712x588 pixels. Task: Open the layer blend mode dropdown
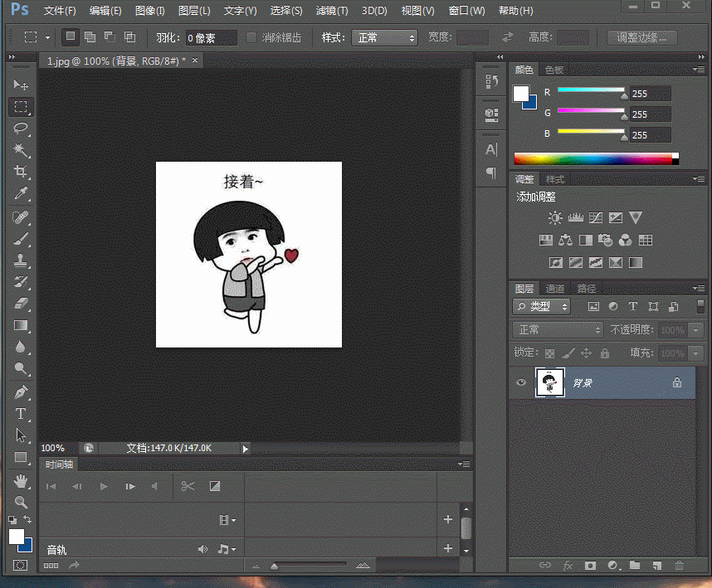(558, 330)
